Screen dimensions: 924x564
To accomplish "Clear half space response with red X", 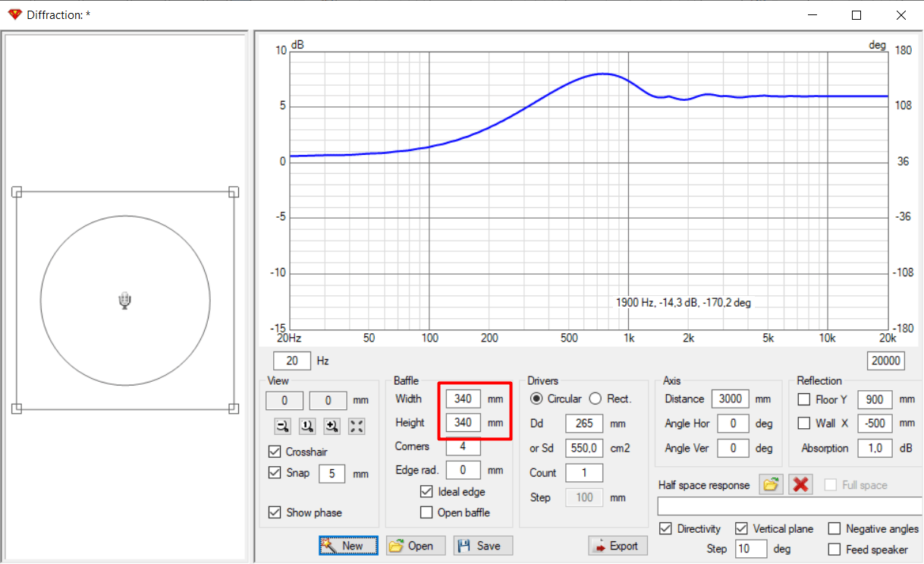I will coord(801,484).
